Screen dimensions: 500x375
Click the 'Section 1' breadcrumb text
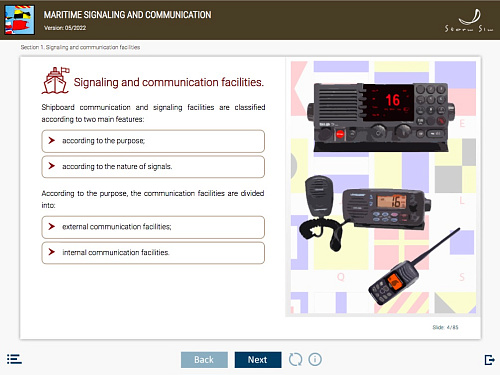[x=80, y=47]
